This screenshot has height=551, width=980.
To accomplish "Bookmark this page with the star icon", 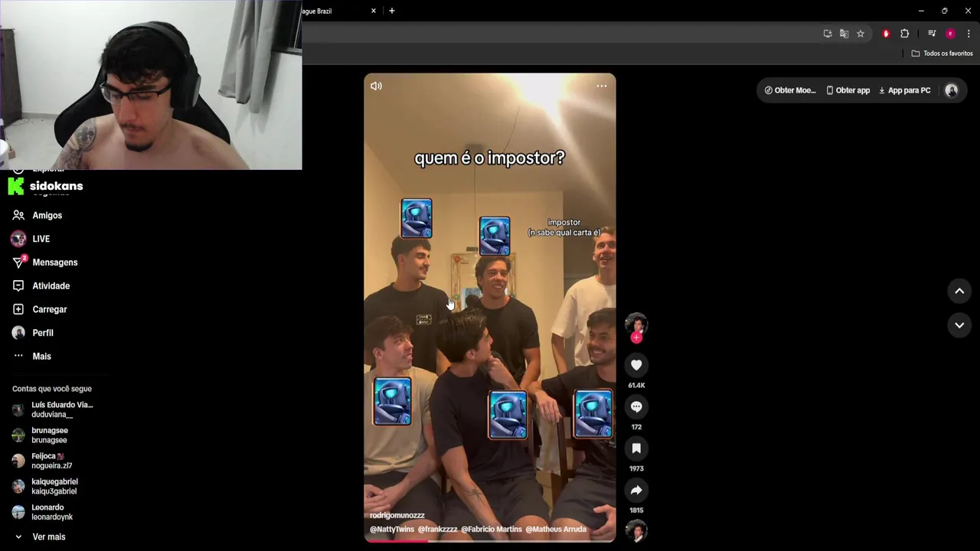I will [x=861, y=34].
